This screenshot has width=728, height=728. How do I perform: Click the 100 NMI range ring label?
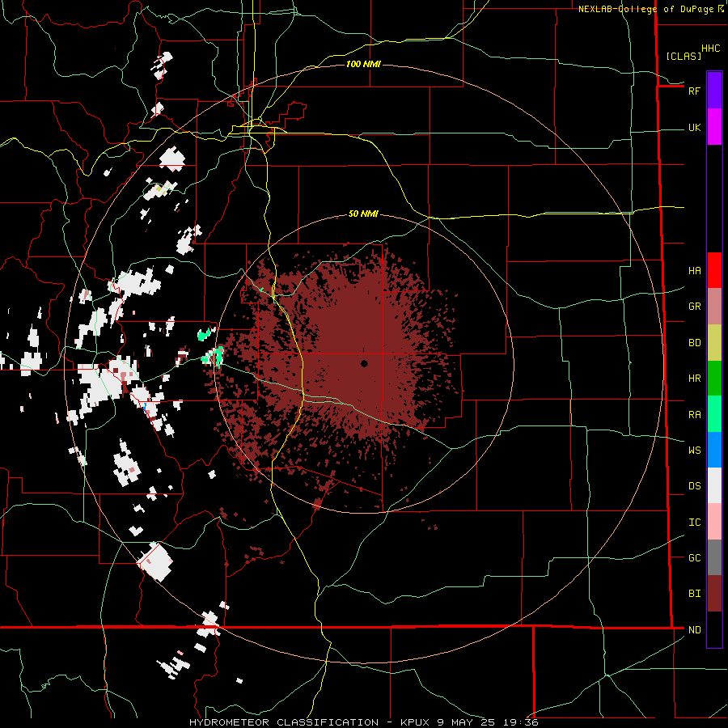pos(363,64)
